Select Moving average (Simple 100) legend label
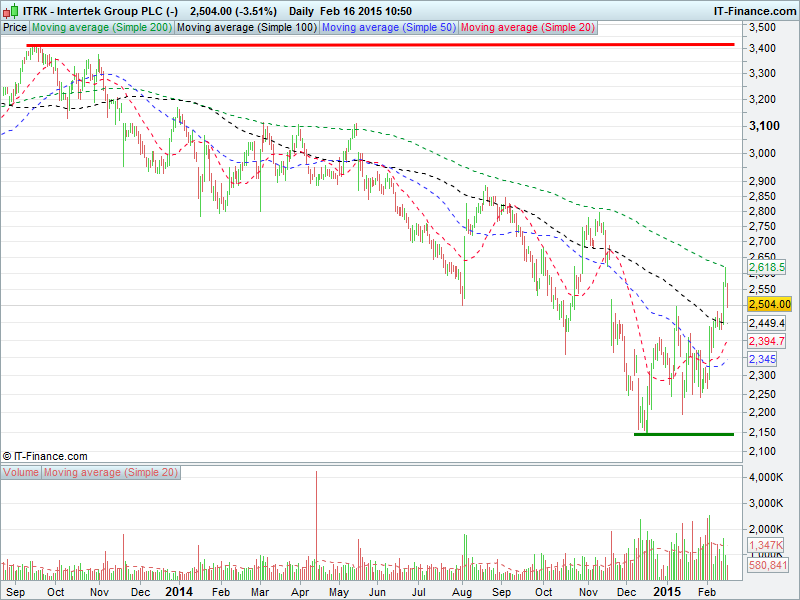Viewport: 800px width, 600px height. point(247,28)
